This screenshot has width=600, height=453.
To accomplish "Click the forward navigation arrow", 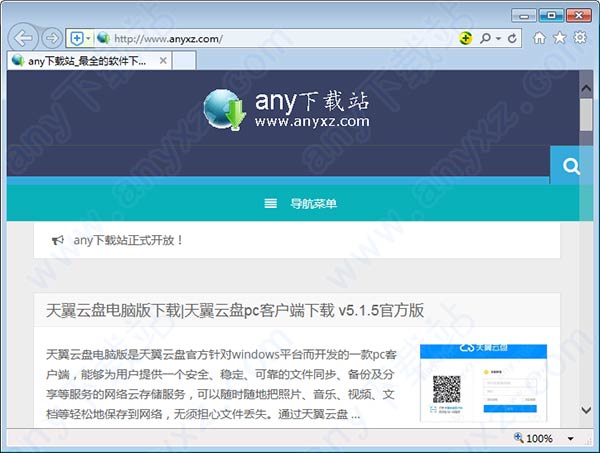I will click(52, 38).
